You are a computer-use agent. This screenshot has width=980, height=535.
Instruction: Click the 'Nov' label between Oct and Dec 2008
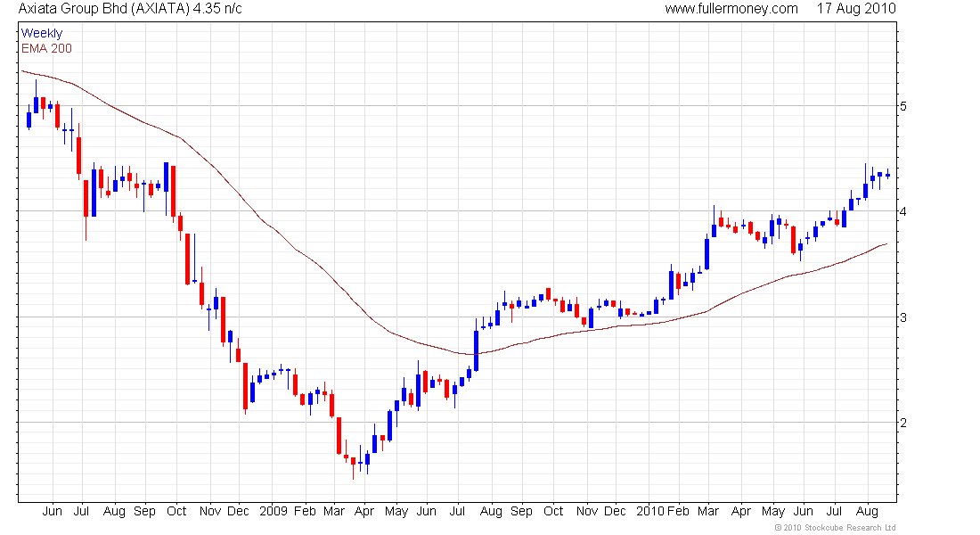210,511
